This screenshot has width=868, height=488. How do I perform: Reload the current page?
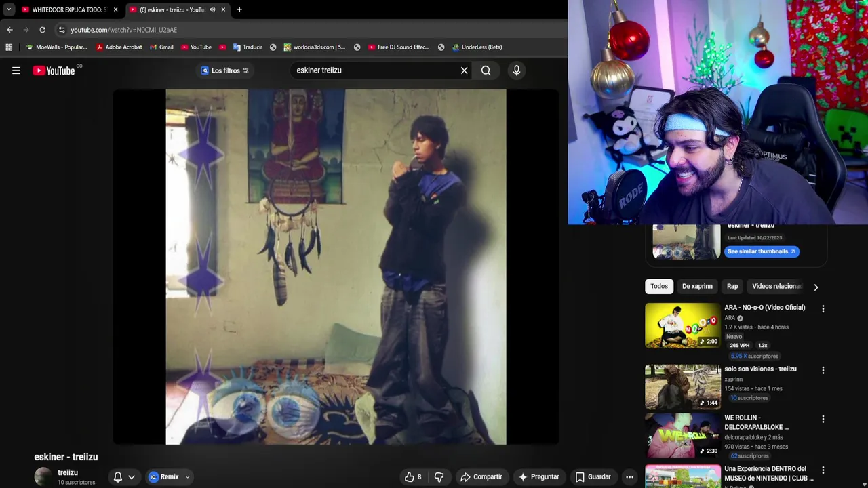42,30
